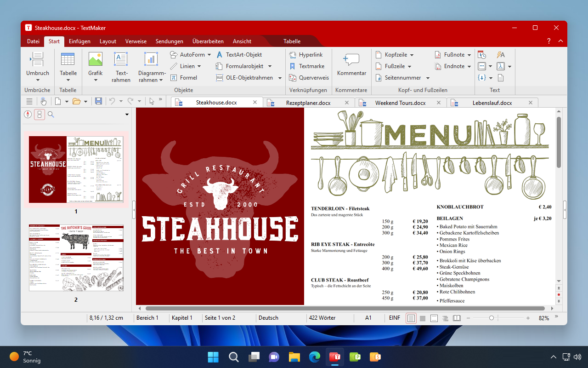588x368 pixels.
Task: Open the Formularobjekt dropdown
Action: 270,66
